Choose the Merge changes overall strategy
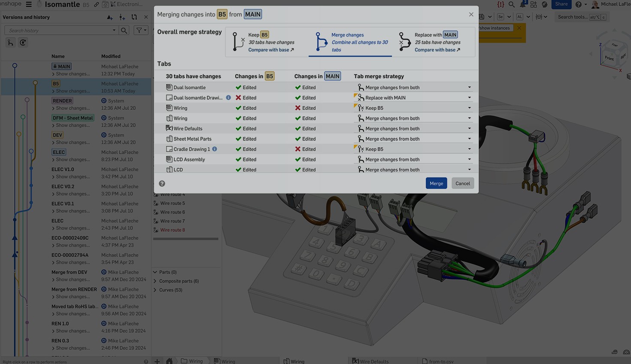This screenshot has height=364, width=631. [350, 42]
